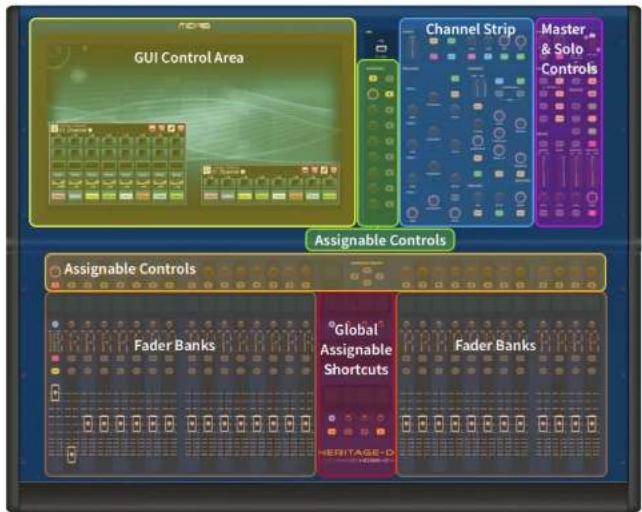Push the top-left yellow button in green assignable panel
The height and width of the screenshot is (512, 642).
373,78
